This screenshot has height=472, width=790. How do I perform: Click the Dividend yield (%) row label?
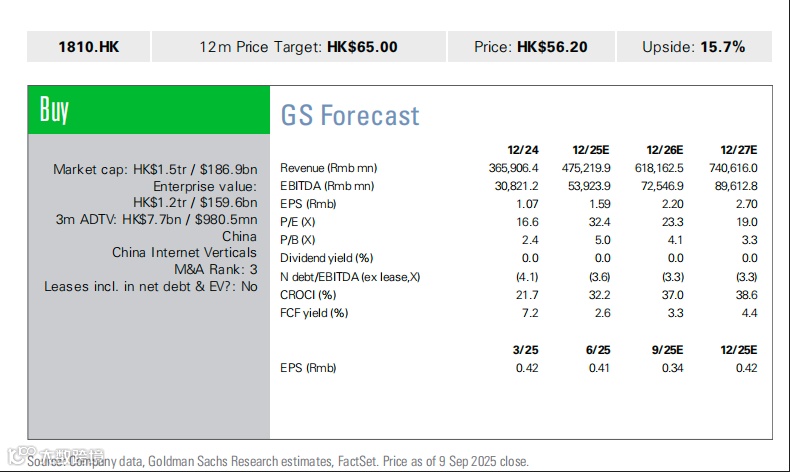tap(326, 258)
